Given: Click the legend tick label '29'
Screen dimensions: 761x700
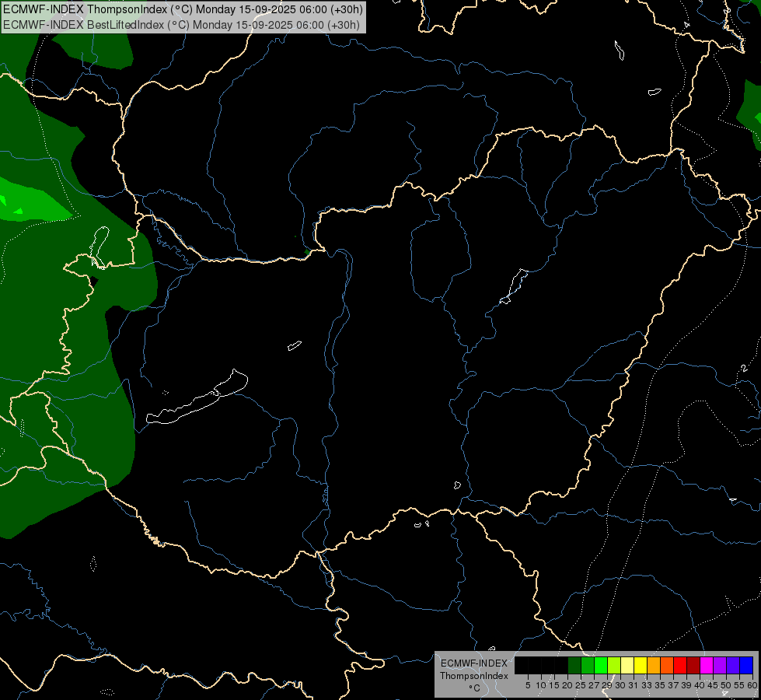Looking at the screenshot, I should tap(607, 685).
